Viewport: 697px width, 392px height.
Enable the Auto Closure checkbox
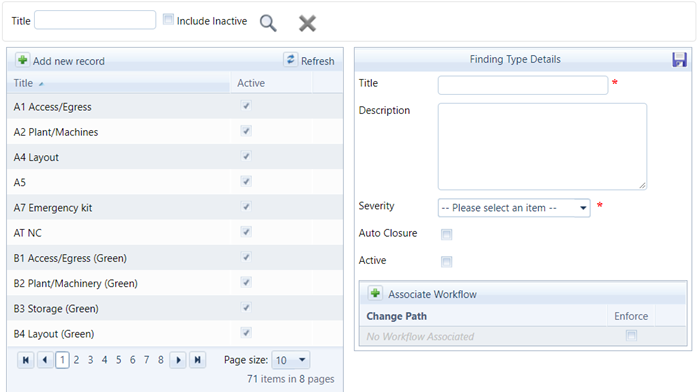(446, 234)
